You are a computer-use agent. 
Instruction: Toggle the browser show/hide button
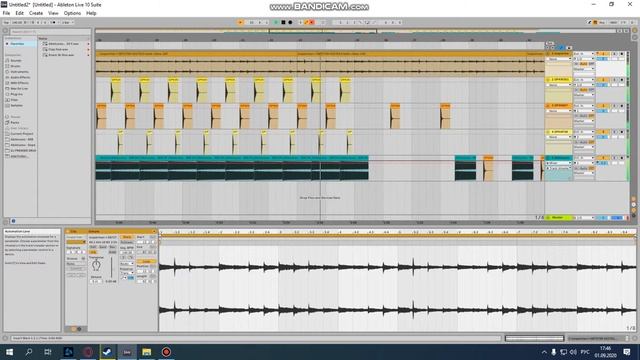[x=6, y=31]
